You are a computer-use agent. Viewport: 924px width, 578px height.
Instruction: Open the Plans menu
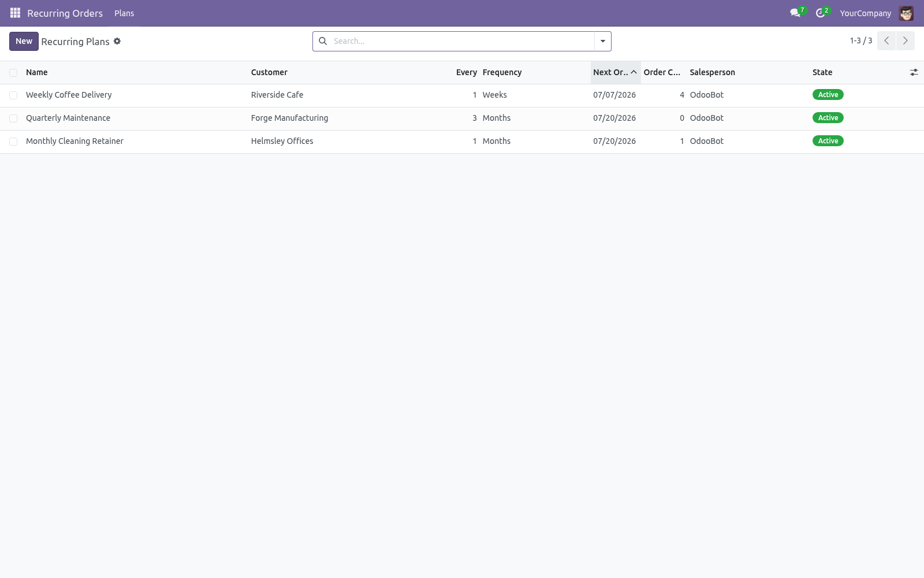[124, 13]
